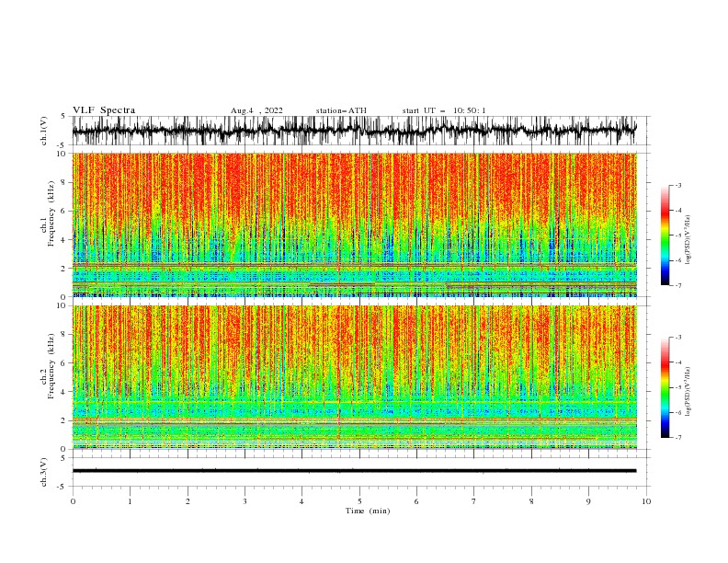Screen dimensions: 728x563
Task: Click the "ch.3(V)" vertical axis label
Action: 44,472
